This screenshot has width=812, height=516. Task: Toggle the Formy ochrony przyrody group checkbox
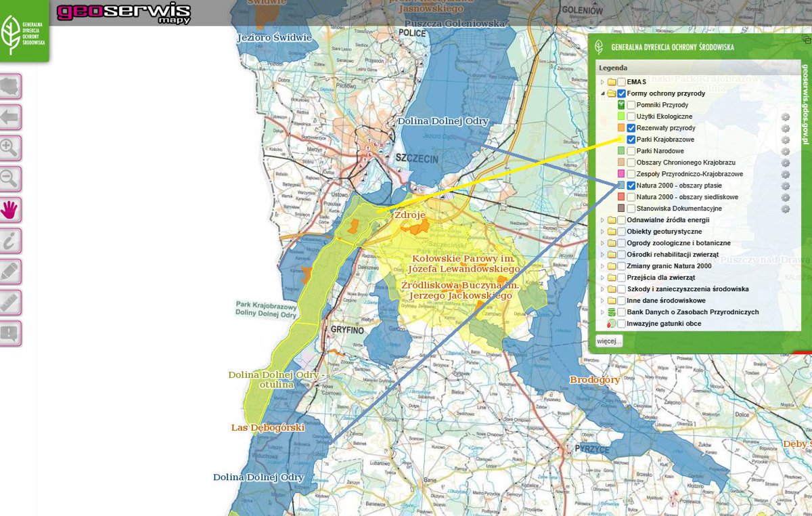pos(621,93)
